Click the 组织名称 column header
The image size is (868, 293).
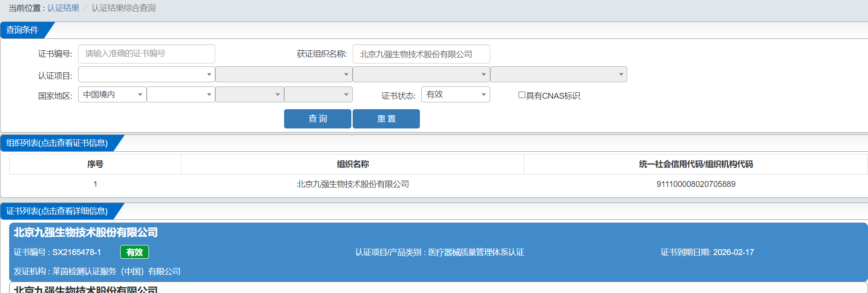(353, 164)
